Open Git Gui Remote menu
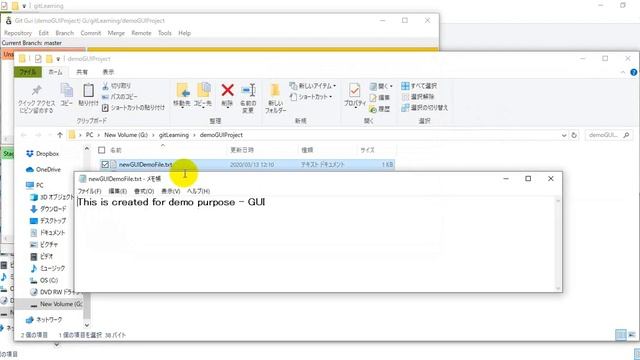The width and height of the screenshot is (640, 360). click(x=141, y=33)
